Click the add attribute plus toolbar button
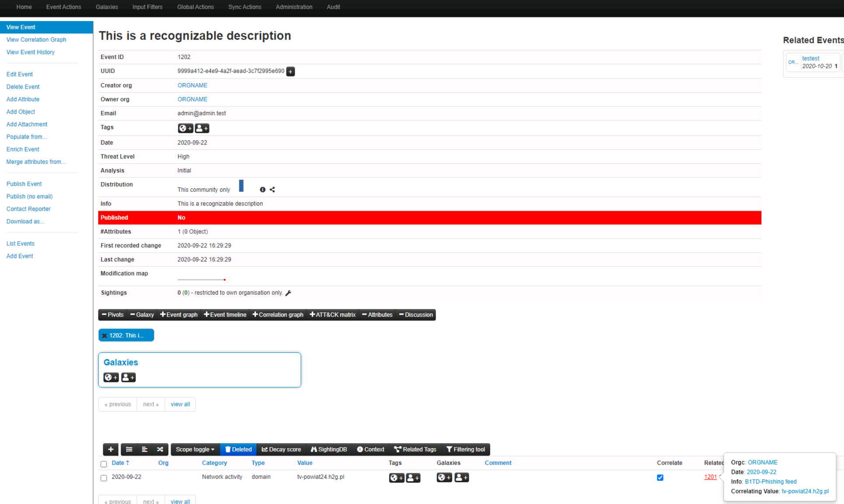 tap(111, 449)
